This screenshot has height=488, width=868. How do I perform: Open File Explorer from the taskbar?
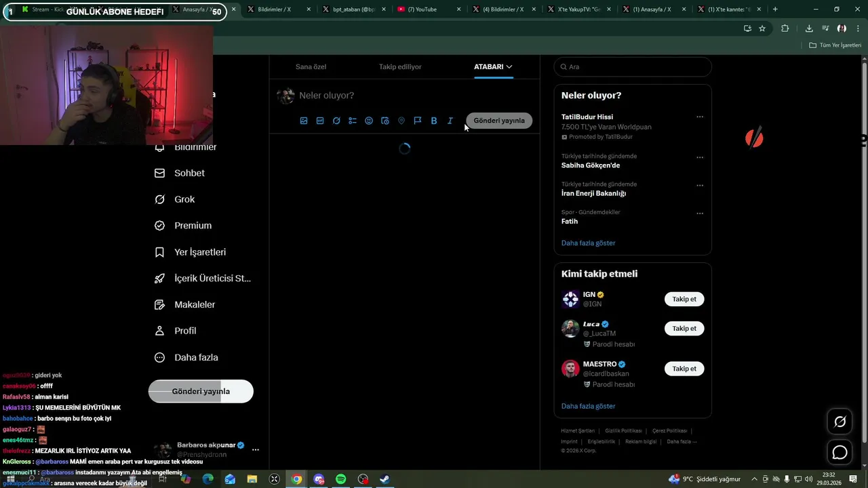pyautogui.click(x=252, y=479)
